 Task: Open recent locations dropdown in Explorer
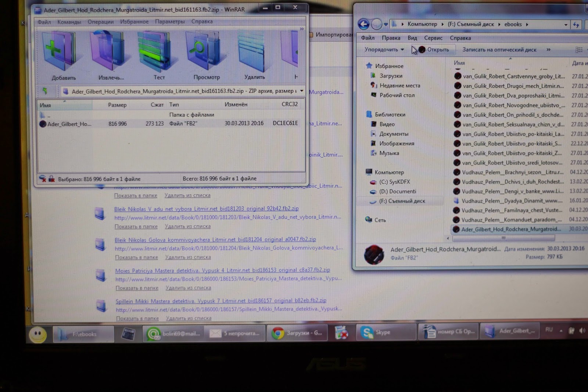click(386, 25)
